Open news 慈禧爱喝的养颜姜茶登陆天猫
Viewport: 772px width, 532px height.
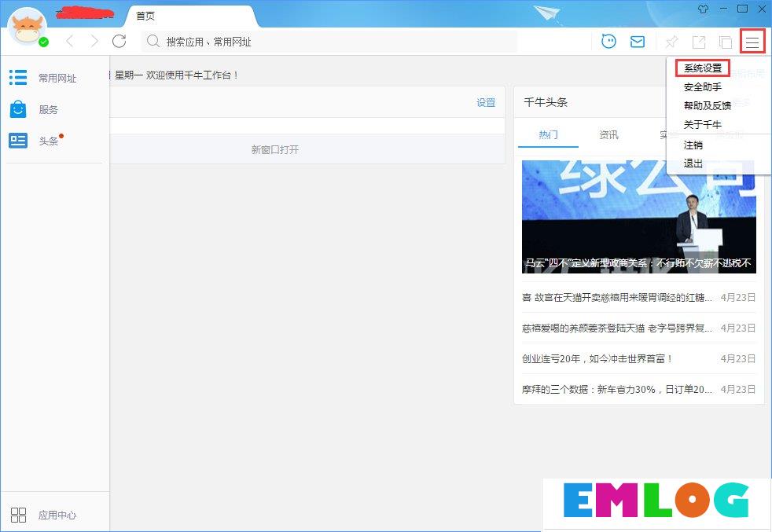tap(617, 328)
